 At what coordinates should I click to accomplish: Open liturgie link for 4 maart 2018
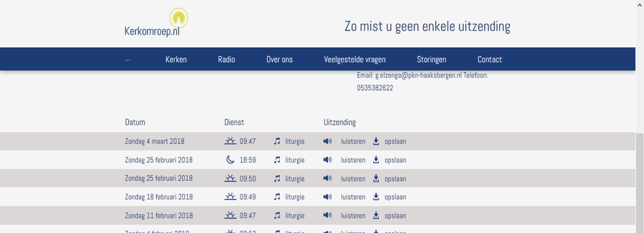click(295, 141)
